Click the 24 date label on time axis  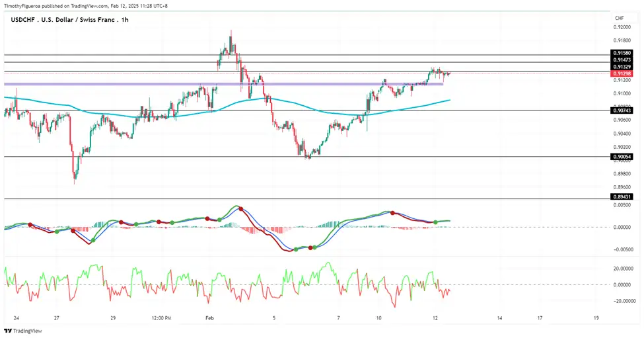coord(16,318)
